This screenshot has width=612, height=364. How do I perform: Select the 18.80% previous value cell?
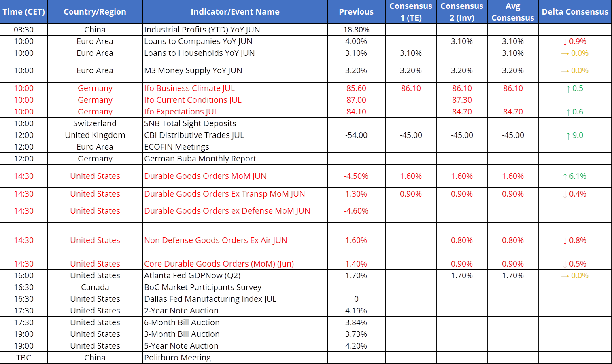pos(356,30)
